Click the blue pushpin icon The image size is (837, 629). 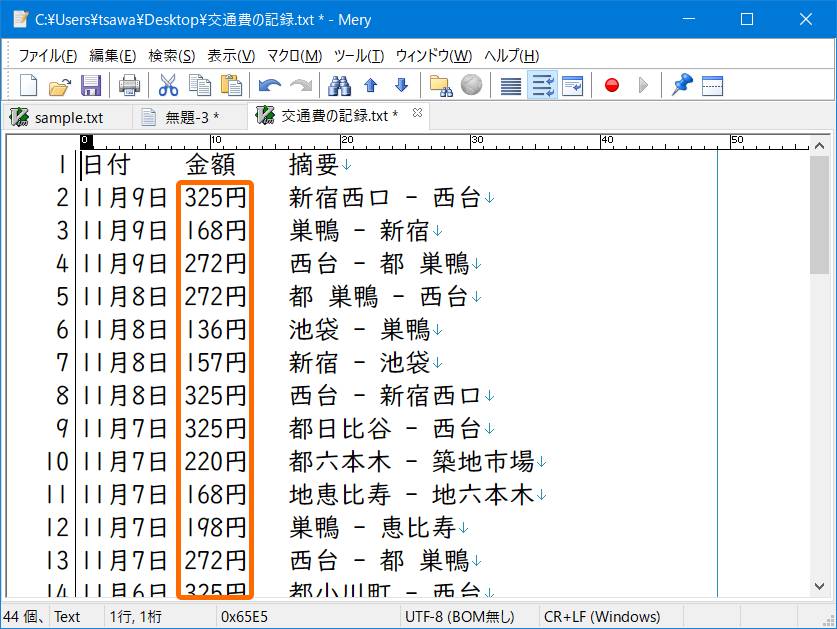click(681, 86)
